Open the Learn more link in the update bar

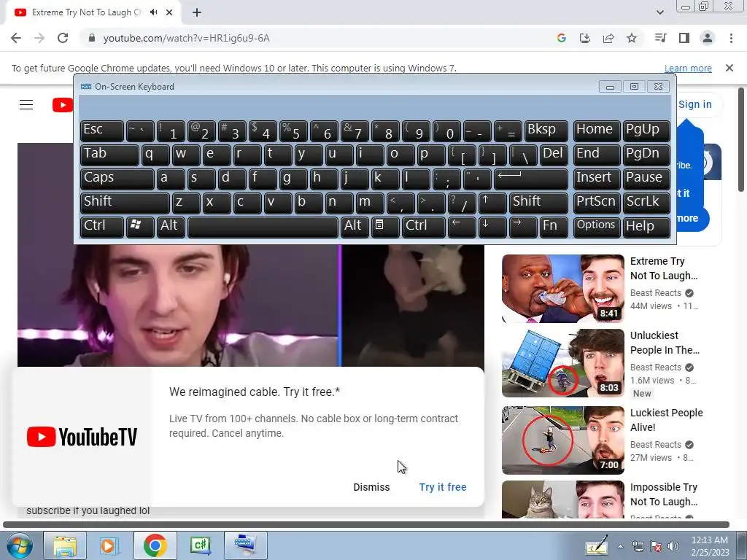click(x=688, y=68)
